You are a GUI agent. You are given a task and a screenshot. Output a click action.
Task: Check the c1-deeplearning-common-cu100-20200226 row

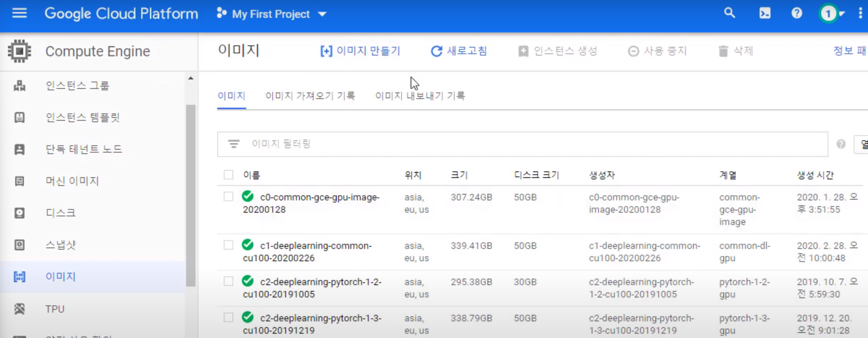point(228,245)
